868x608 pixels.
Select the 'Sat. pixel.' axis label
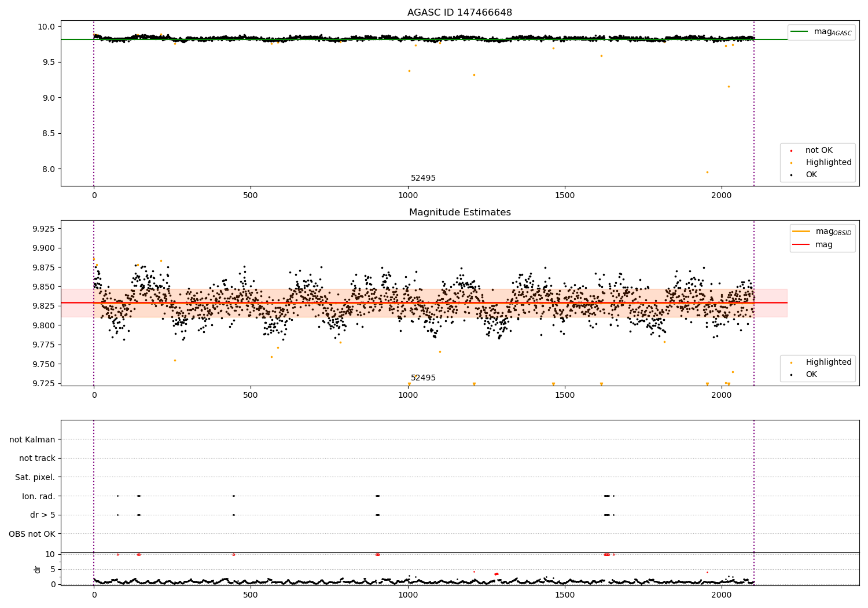click(x=35, y=478)
